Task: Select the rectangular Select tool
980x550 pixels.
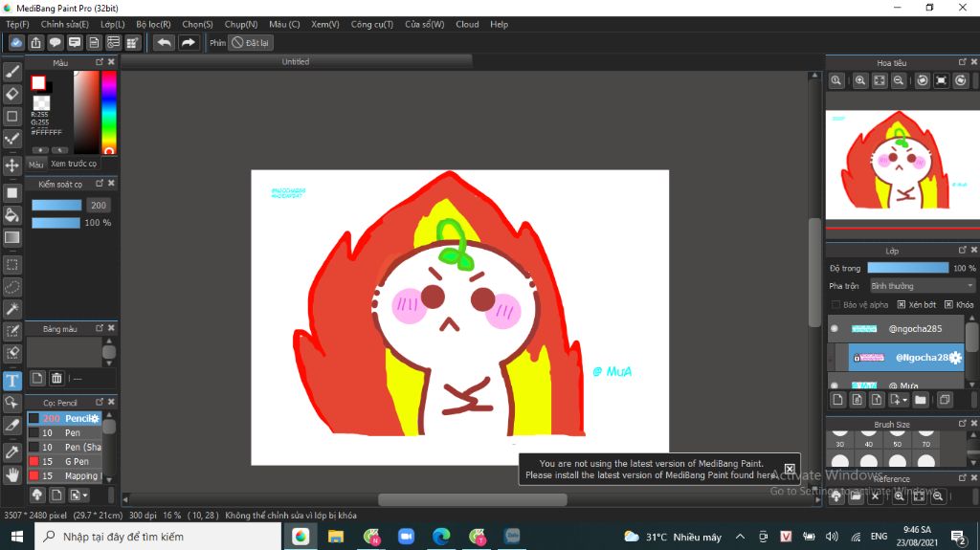Action: 11,265
